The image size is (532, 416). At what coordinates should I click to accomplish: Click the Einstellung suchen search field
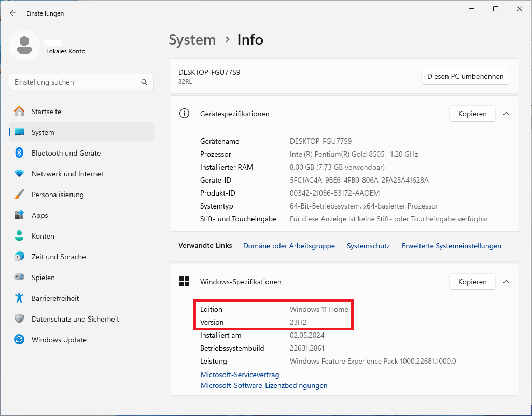point(75,82)
